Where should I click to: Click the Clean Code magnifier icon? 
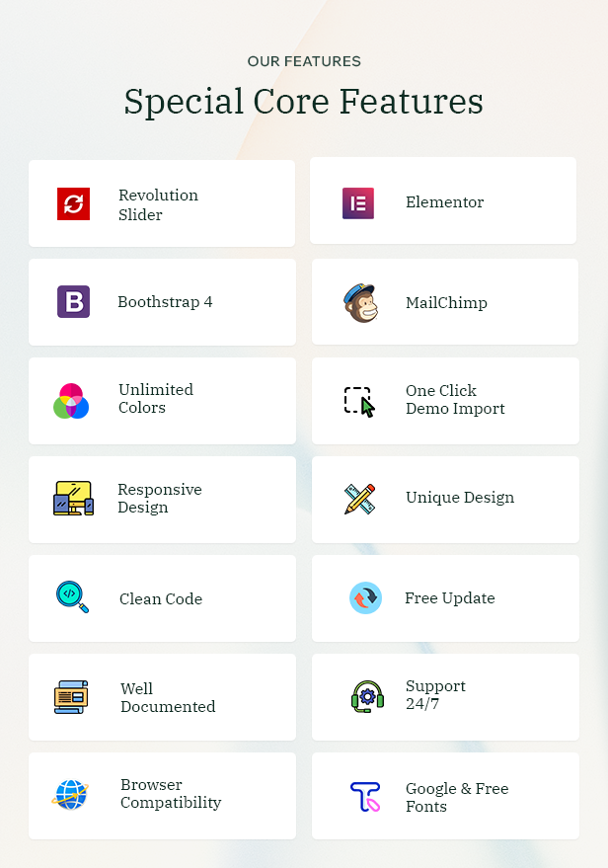(x=72, y=596)
